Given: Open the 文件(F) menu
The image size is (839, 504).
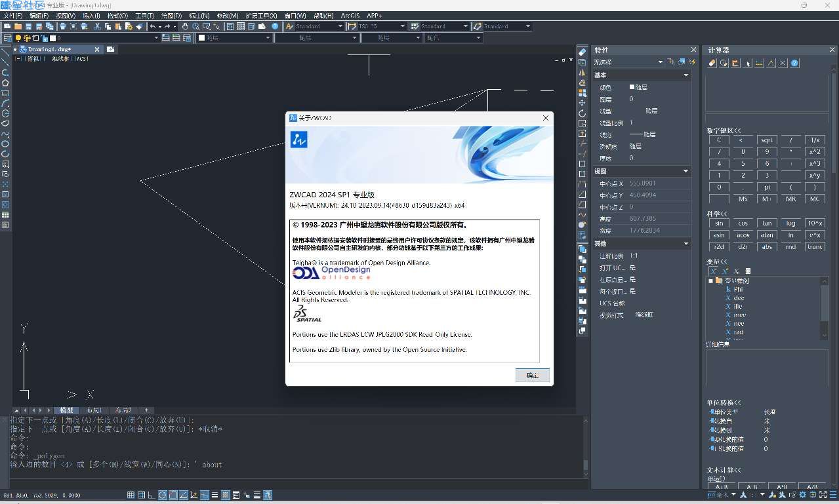Looking at the screenshot, I should point(13,16).
